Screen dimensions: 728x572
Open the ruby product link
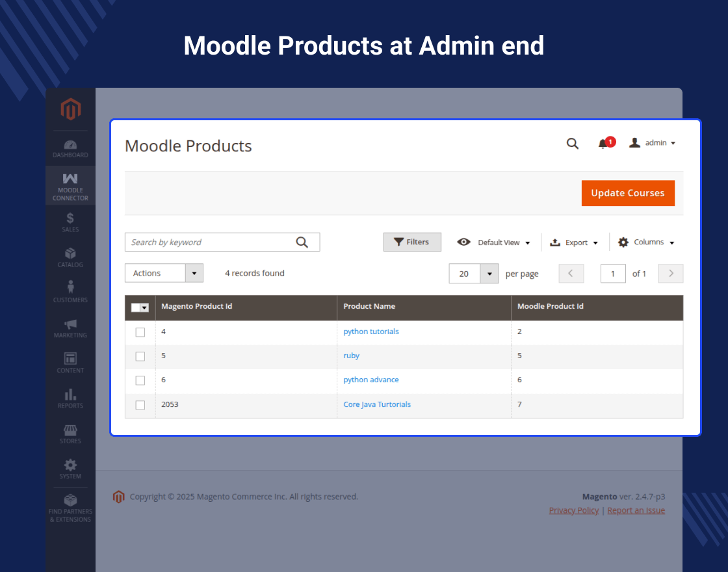(352, 356)
